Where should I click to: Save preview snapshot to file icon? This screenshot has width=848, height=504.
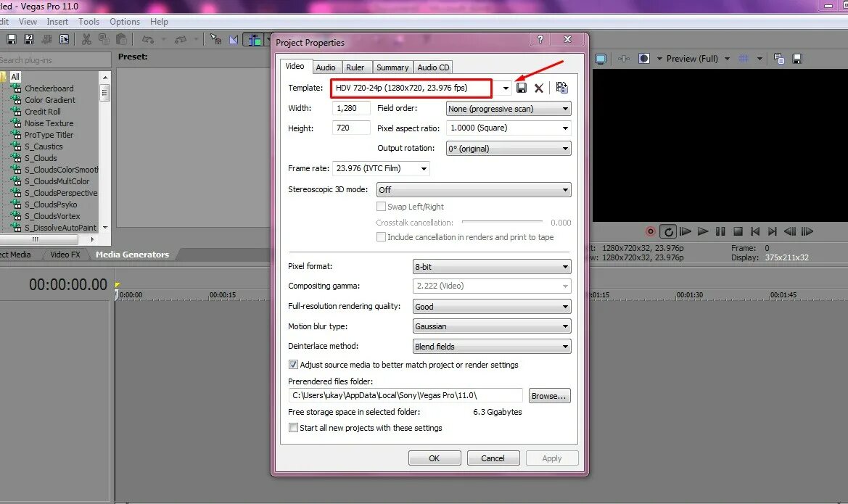tap(796, 59)
